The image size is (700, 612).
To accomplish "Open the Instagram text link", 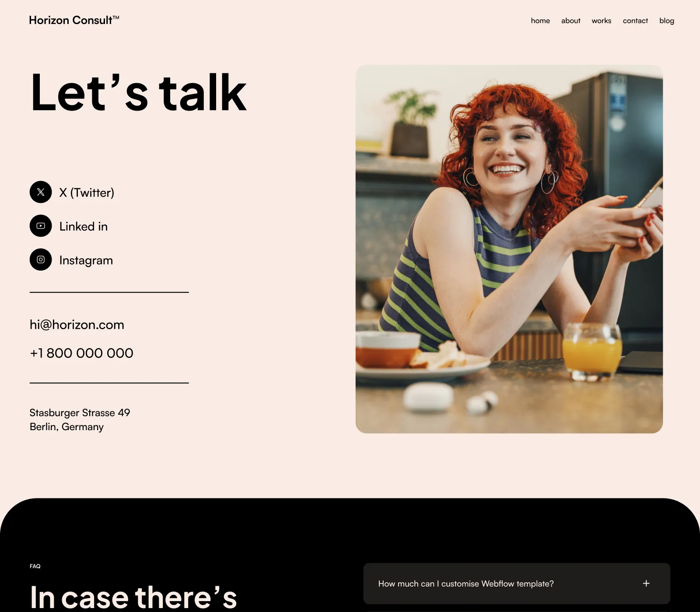I will click(x=86, y=260).
